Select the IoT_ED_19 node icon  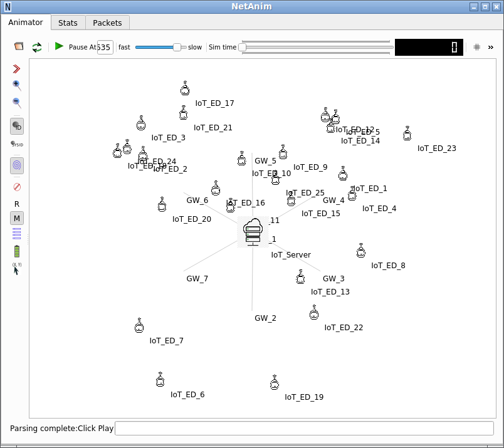(275, 382)
